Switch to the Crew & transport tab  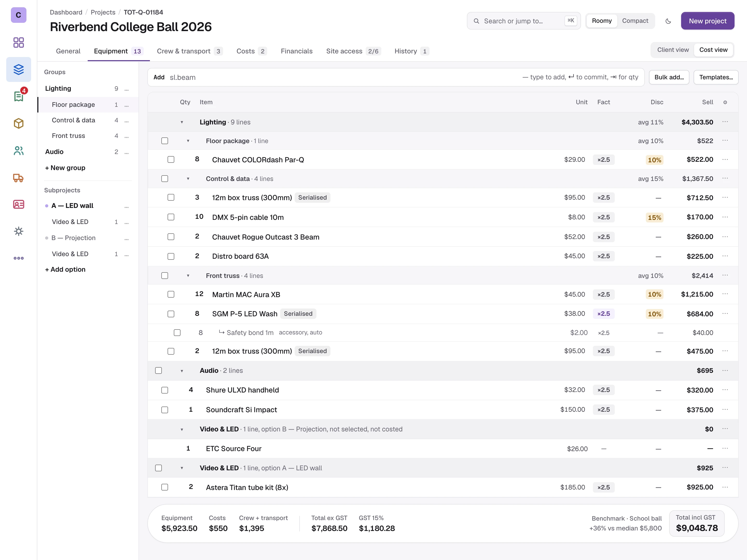189,51
